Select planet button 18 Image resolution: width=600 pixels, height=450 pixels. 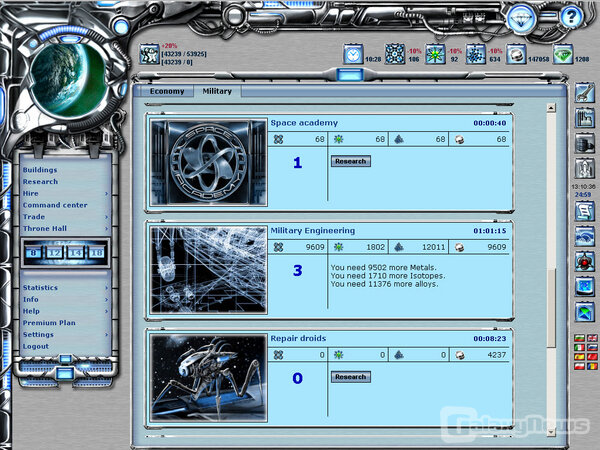tap(96, 253)
